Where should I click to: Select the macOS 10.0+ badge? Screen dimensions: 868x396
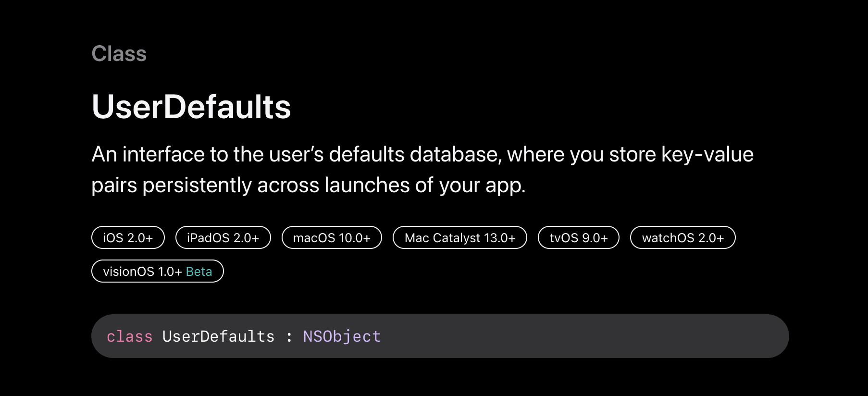(332, 237)
